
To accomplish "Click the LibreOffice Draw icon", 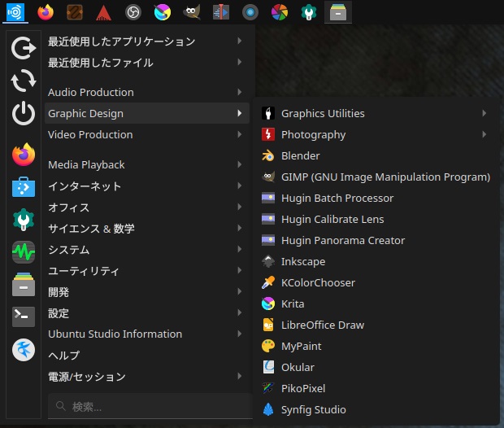I will [x=268, y=325].
